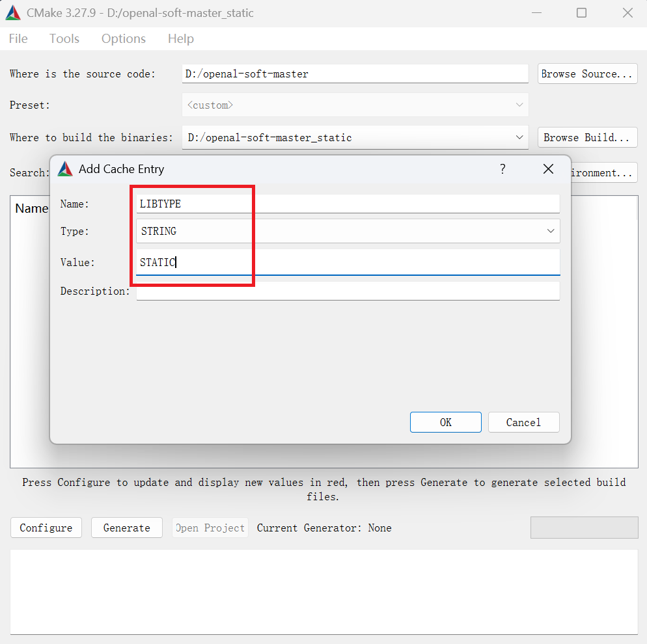Open the Options menu
Viewport: 647px width, 644px height.
124,39
